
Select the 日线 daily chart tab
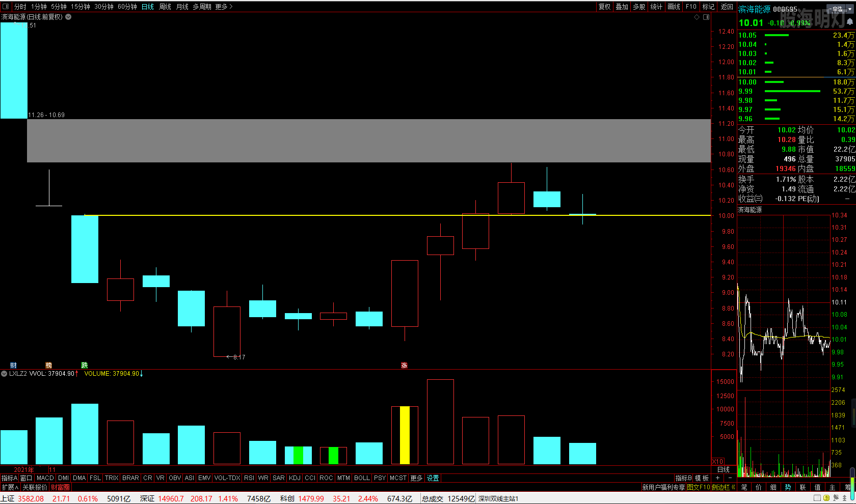pyautogui.click(x=148, y=7)
